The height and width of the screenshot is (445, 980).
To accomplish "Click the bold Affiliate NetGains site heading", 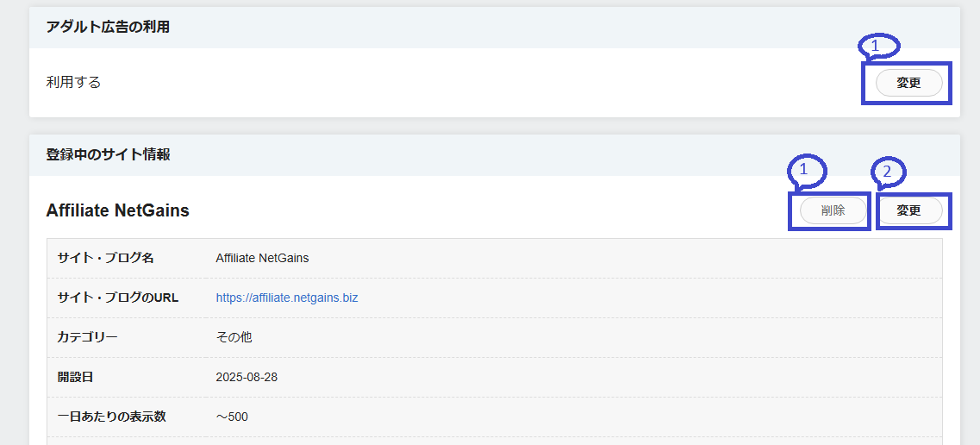I will pos(117,210).
